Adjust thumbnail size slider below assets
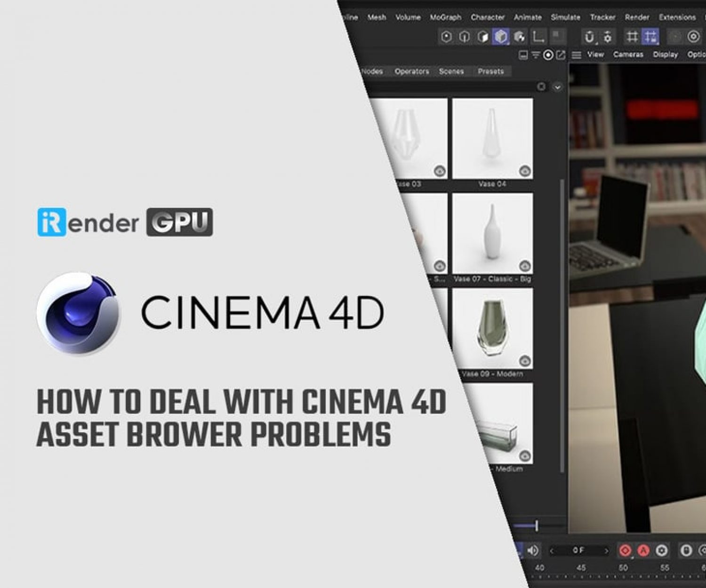 pyautogui.click(x=537, y=524)
